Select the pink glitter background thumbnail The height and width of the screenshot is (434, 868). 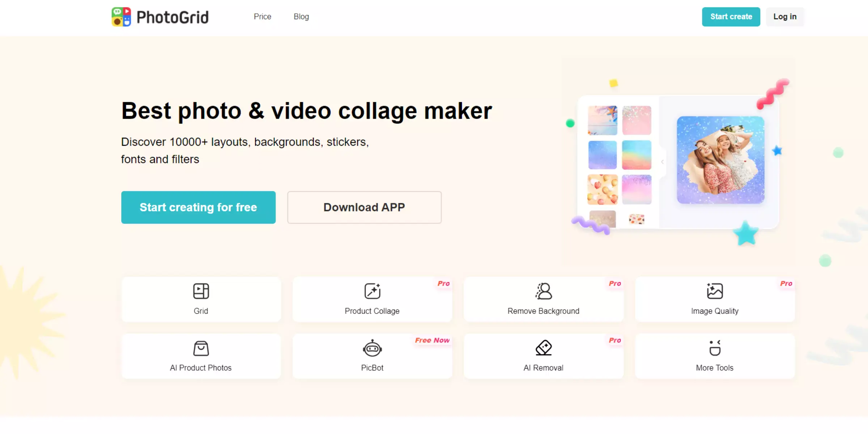(637, 120)
